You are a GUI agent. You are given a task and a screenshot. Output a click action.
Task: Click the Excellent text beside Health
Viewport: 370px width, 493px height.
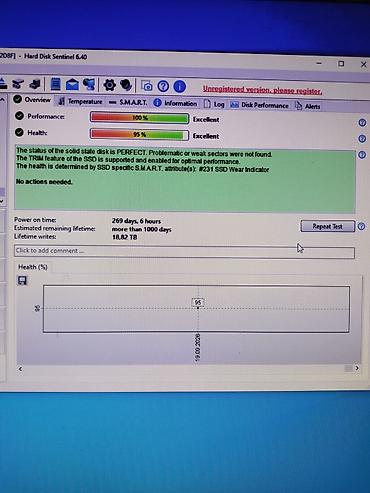206,136
